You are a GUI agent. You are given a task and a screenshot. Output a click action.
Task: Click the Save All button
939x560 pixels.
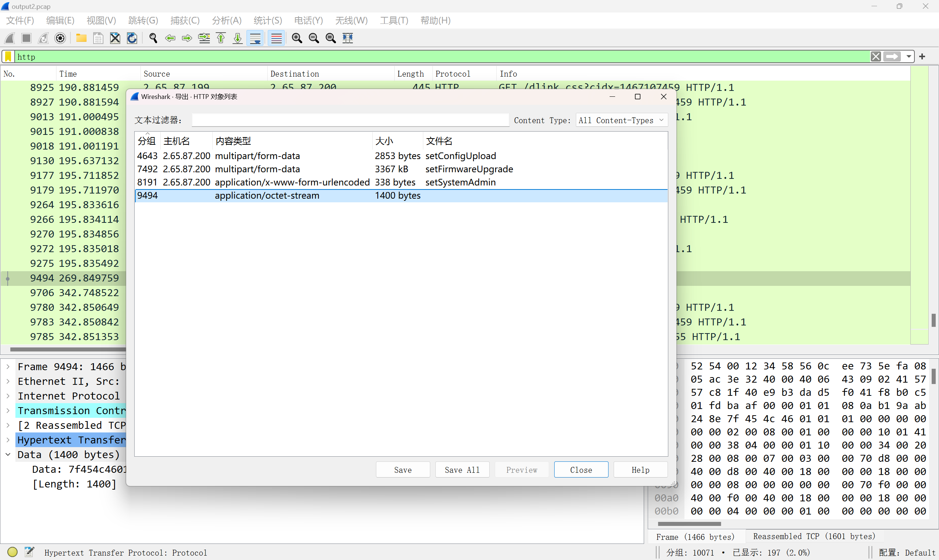(462, 470)
